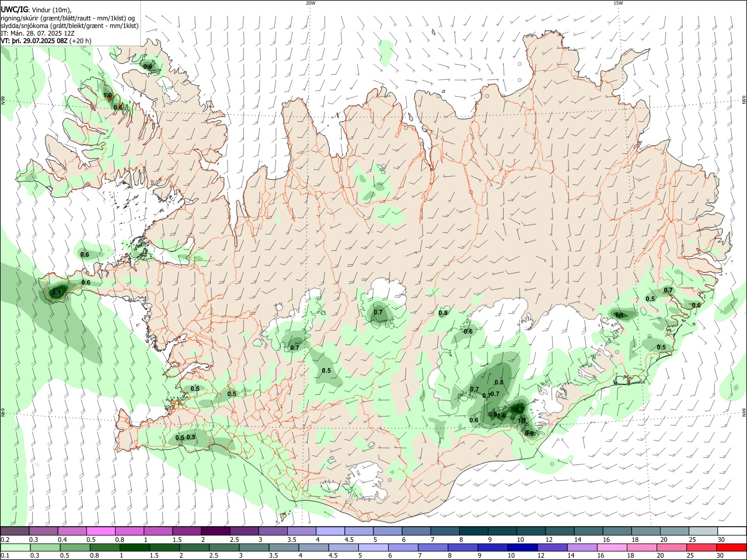Click the darkest purple 2–2.5 snow legend swatch

[215, 531]
